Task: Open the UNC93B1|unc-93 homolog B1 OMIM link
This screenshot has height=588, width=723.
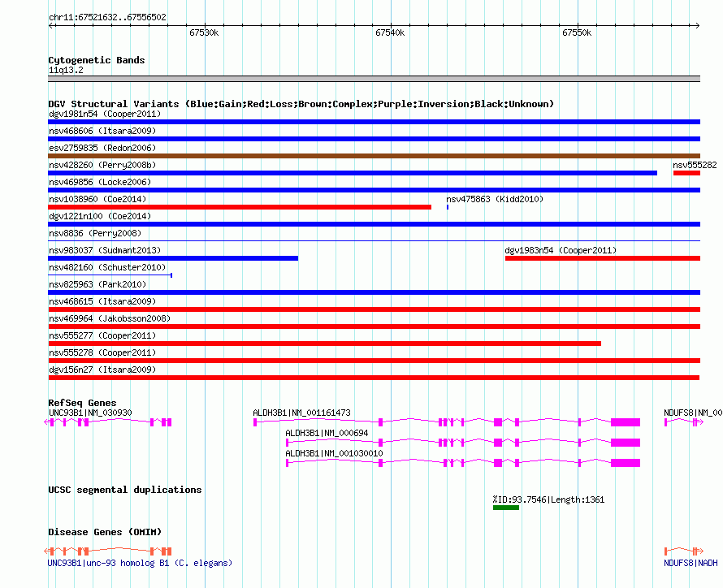Action: coord(141,563)
